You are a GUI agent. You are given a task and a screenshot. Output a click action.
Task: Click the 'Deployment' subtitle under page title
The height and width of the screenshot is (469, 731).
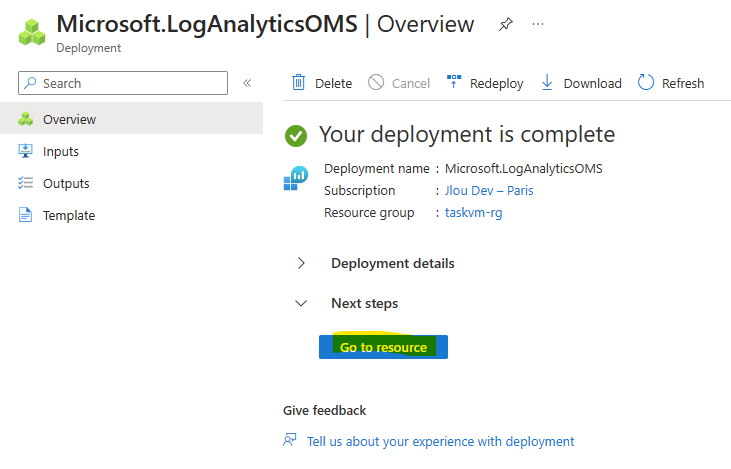tap(89, 48)
